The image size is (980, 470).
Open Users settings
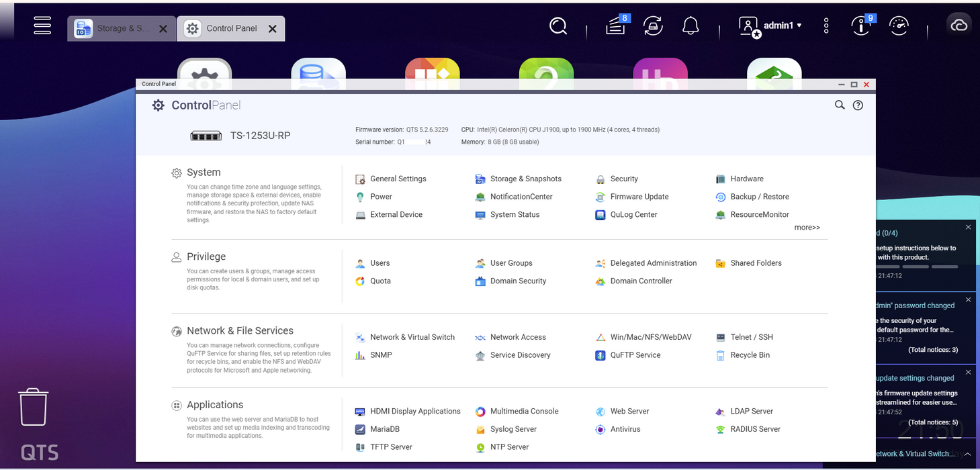[x=372, y=263]
